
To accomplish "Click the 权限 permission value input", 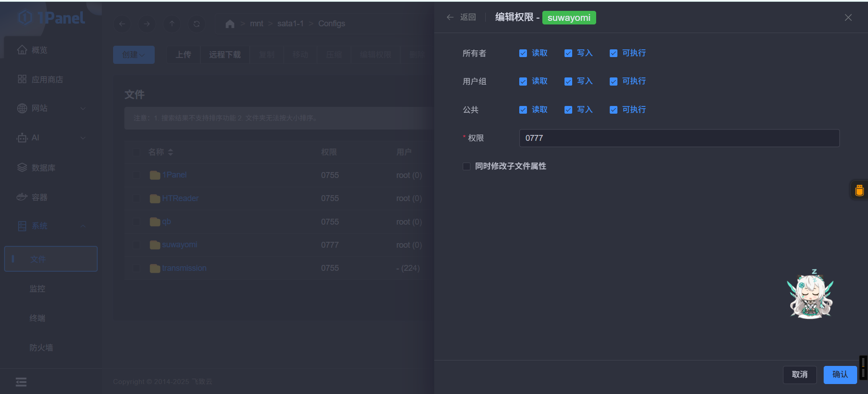I will 679,138.
